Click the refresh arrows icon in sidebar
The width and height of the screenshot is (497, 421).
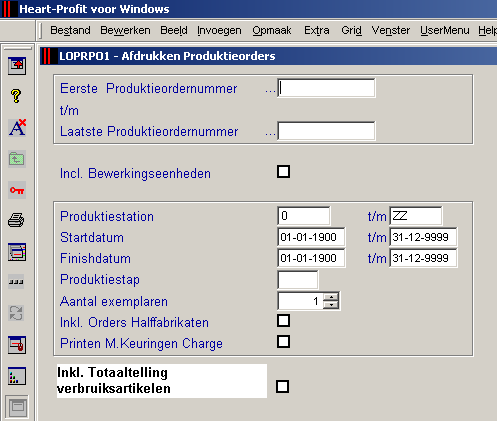click(16, 313)
